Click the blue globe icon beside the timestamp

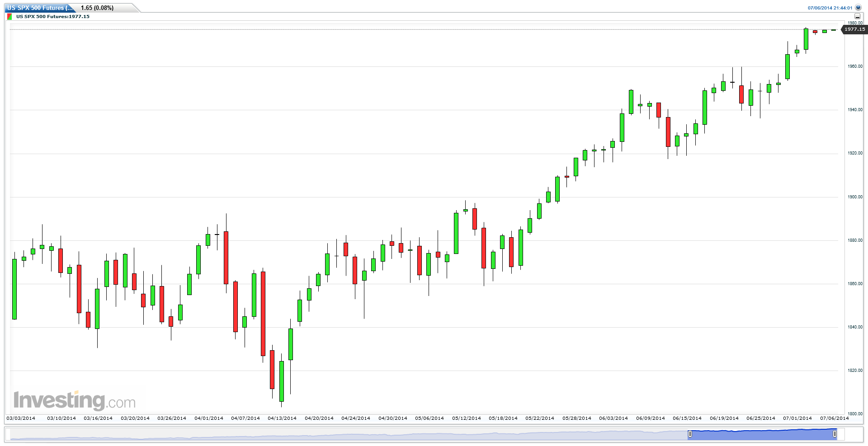(858, 8)
